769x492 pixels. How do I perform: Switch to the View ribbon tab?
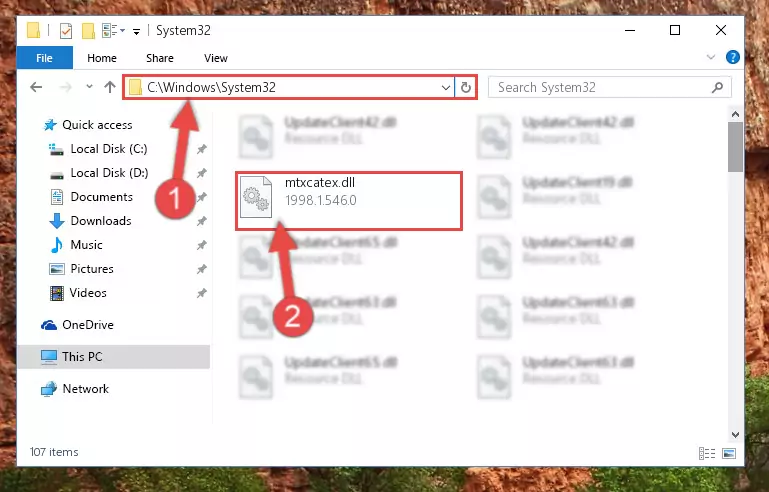tap(216, 58)
